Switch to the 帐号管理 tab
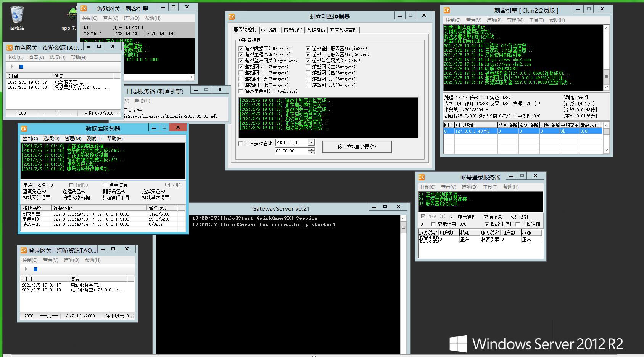The height and width of the screenshot is (357, 644). (x=270, y=30)
